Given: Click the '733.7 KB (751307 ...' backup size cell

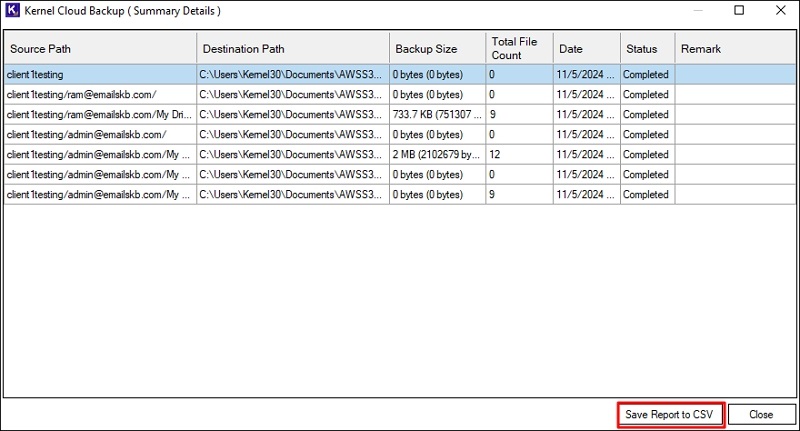Looking at the screenshot, I should click(438, 114).
